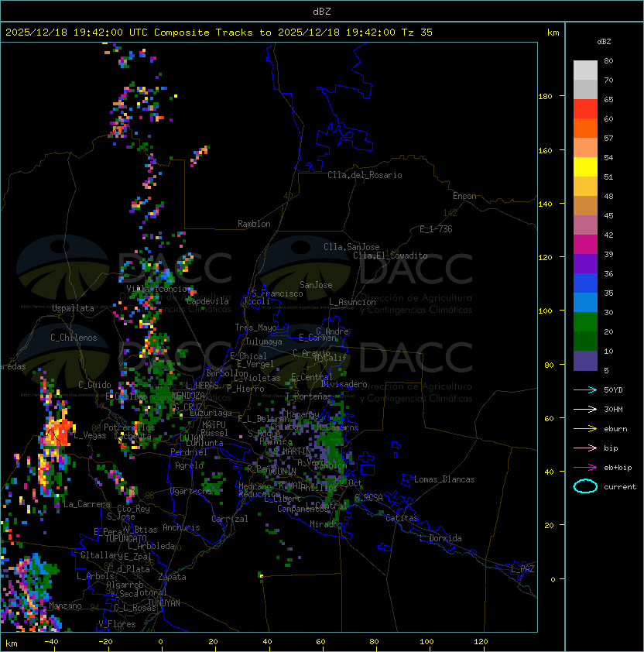Click the 'Tz 35' header value
Image resolution: width=644 pixels, height=652 pixels.
417,33
